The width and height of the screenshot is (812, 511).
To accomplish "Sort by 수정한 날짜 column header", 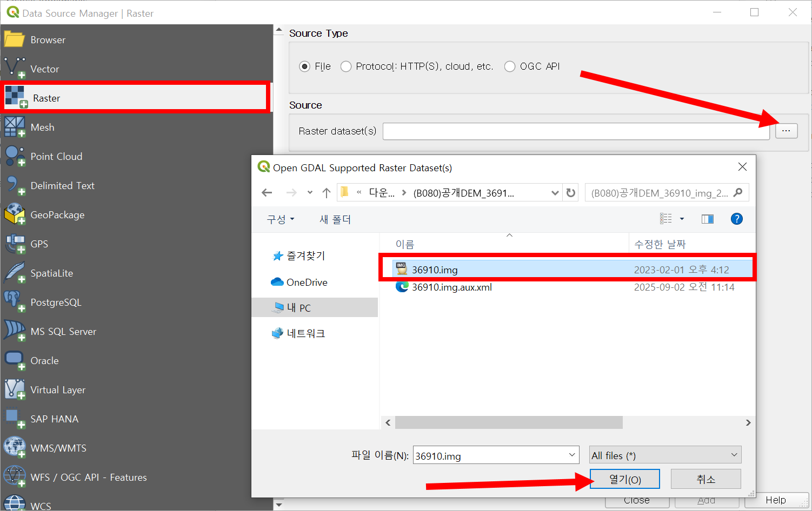I will click(x=660, y=244).
